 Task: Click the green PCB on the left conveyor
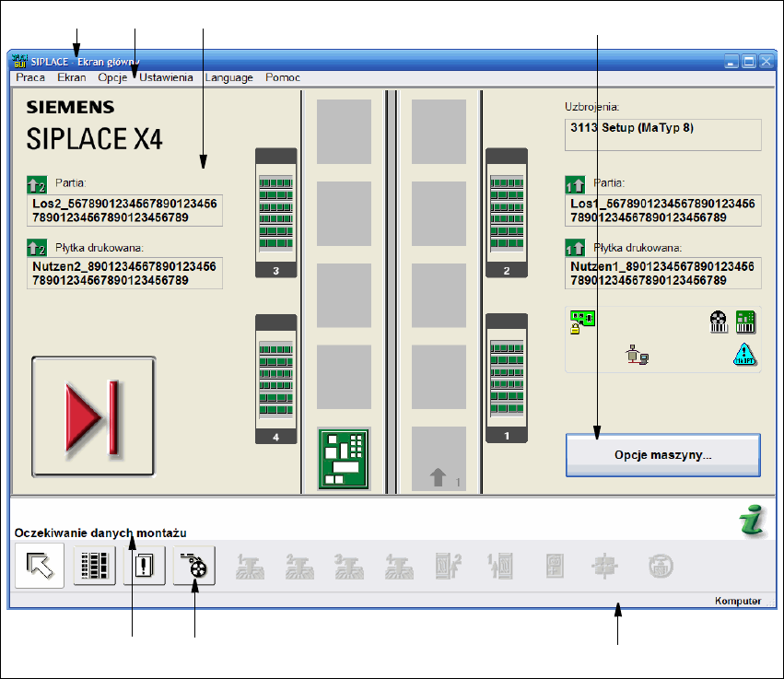[x=344, y=459]
